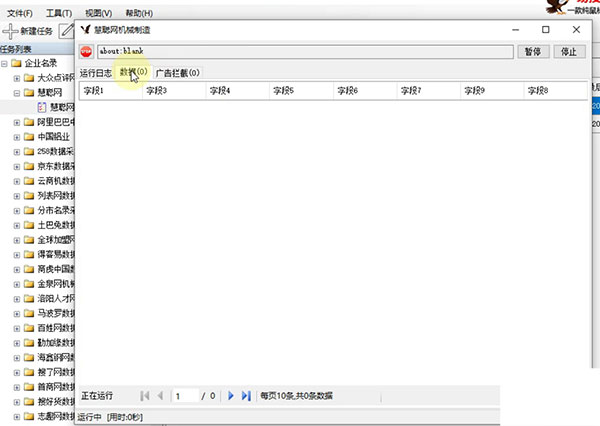Click the 字段7 column header

tap(429, 91)
